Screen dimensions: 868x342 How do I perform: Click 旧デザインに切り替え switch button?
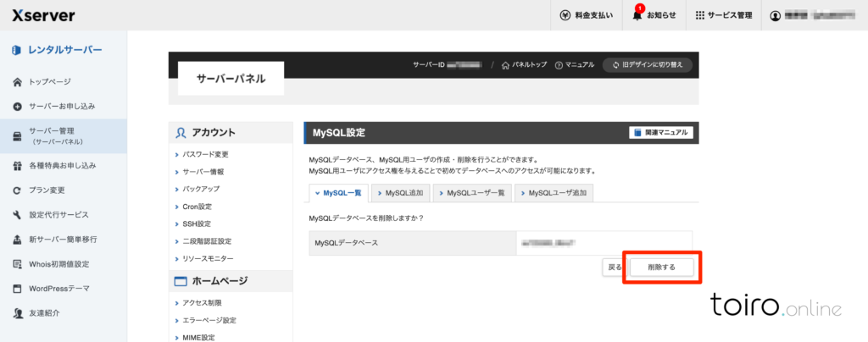[648, 65]
